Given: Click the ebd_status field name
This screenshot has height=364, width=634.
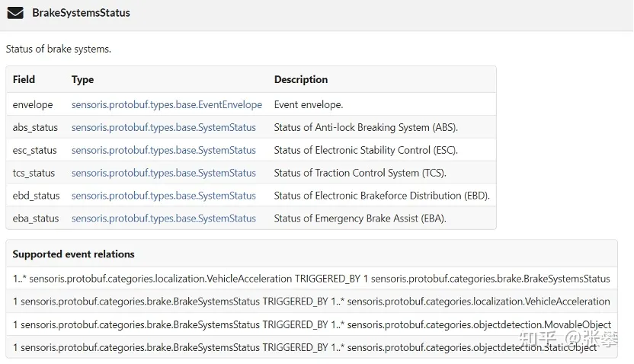Looking at the screenshot, I should click(36, 196).
